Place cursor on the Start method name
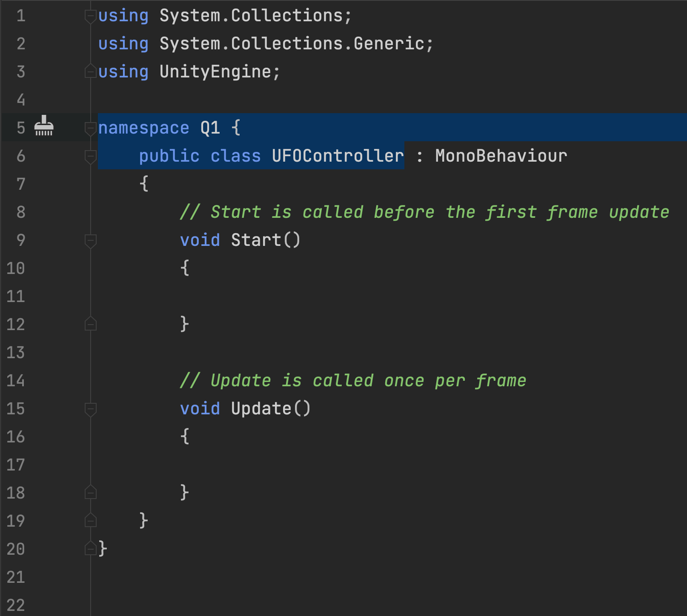687x616 pixels. pos(256,240)
